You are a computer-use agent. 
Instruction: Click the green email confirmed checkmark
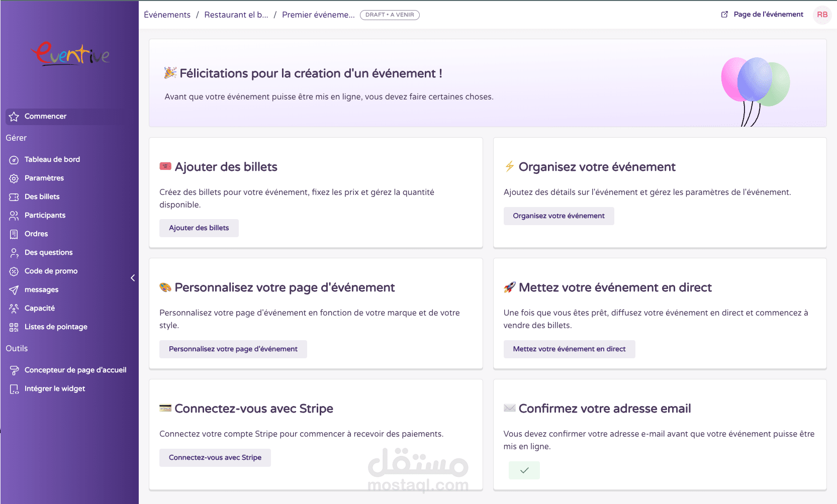[x=524, y=470]
